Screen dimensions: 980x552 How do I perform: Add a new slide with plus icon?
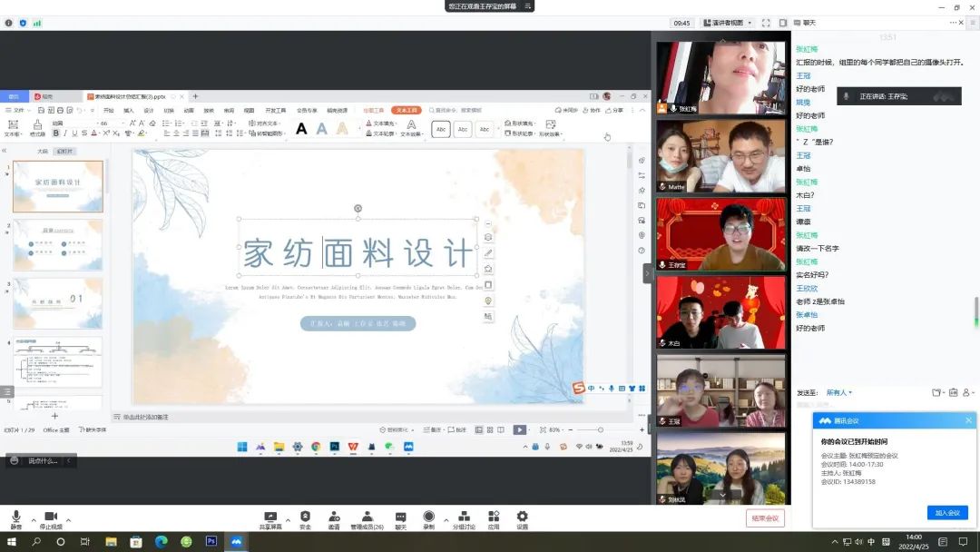click(54, 416)
